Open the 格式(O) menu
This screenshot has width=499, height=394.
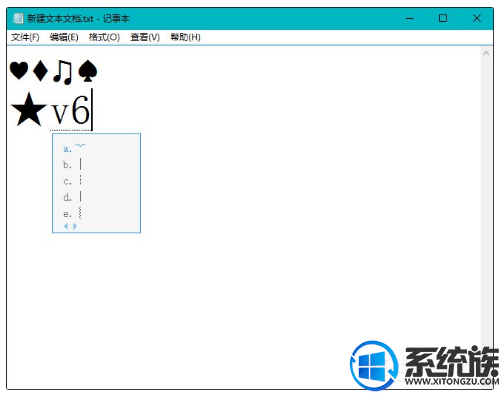(x=104, y=37)
